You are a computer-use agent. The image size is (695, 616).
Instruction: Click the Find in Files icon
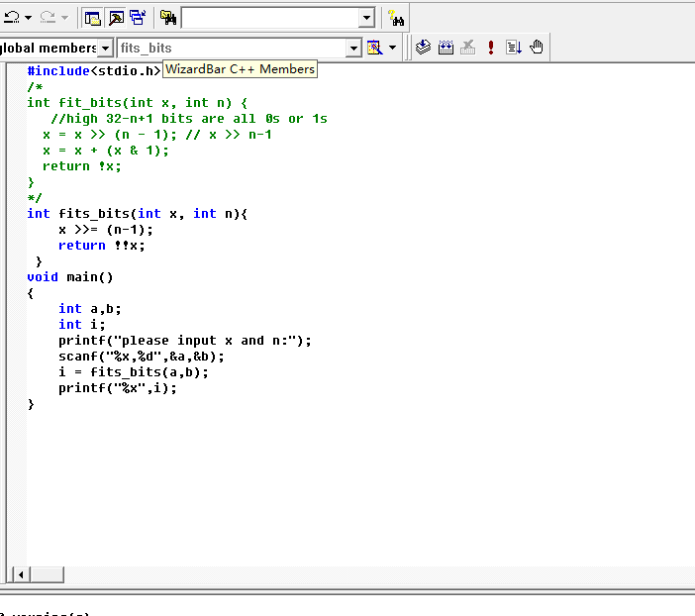pyautogui.click(x=168, y=18)
